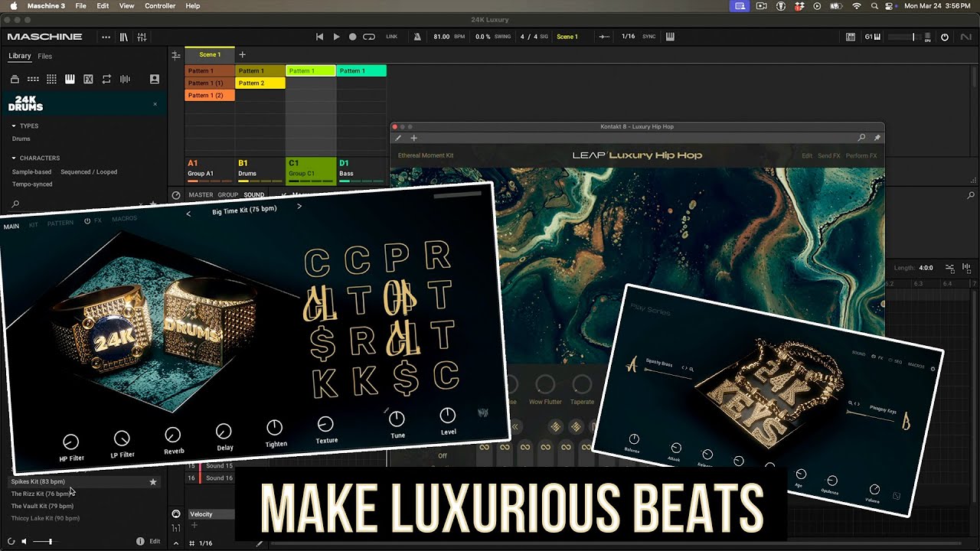Select the Projects browser type icon
This screenshot has width=980, height=551.
point(15,79)
